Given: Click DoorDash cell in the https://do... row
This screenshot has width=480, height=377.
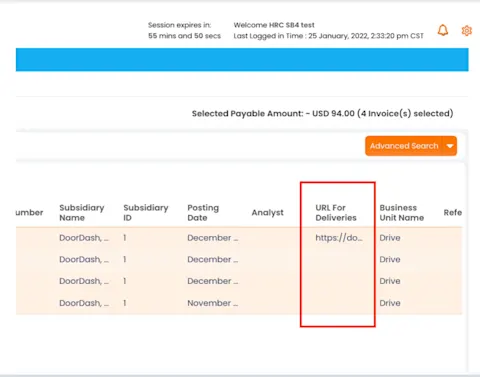Looking at the screenshot, I should (84, 238).
